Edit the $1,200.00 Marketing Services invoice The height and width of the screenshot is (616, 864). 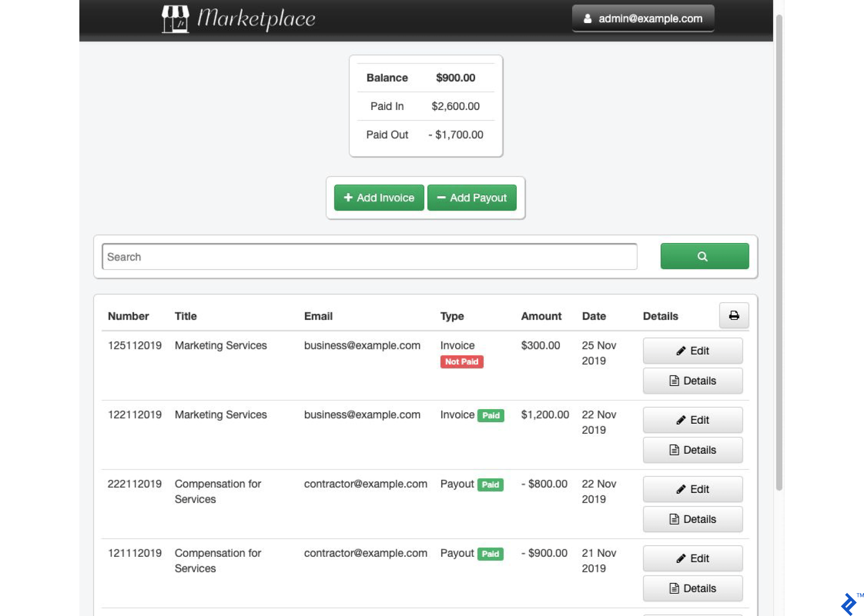692,420
